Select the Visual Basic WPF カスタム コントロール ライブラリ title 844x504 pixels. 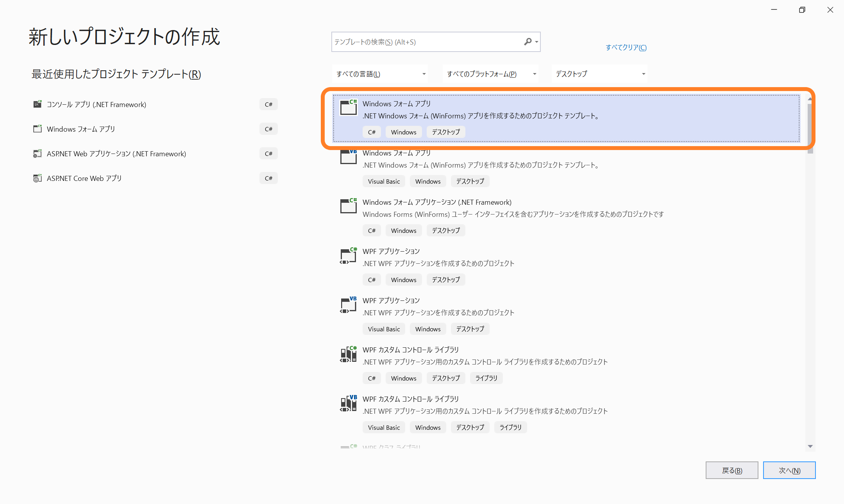tap(411, 399)
